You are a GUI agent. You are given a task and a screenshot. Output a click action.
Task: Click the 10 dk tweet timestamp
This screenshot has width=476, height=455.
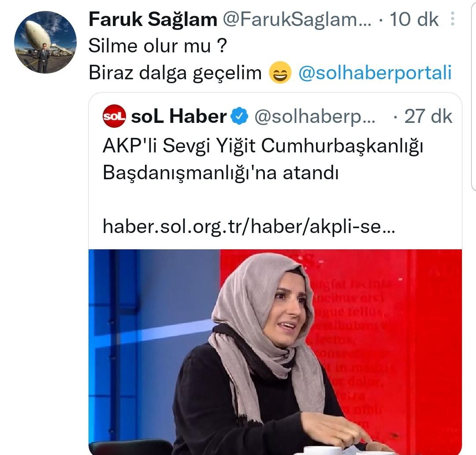click(x=414, y=19)
